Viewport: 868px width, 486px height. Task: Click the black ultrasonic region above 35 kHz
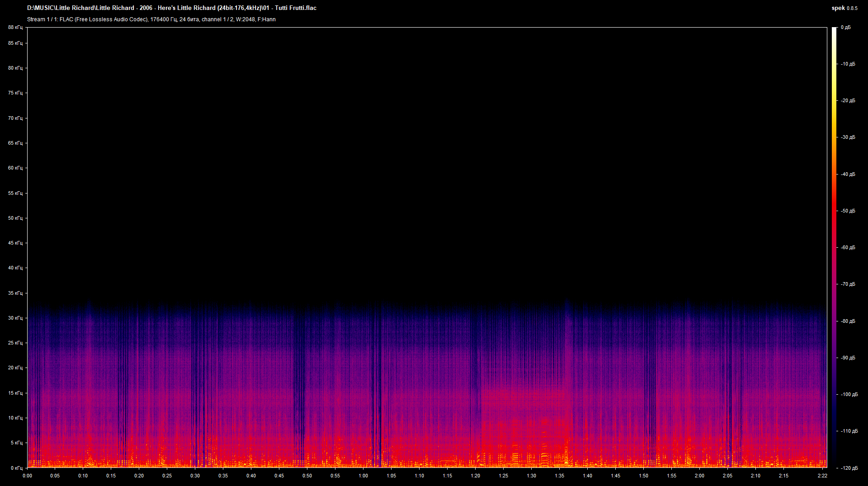(407, 158)
